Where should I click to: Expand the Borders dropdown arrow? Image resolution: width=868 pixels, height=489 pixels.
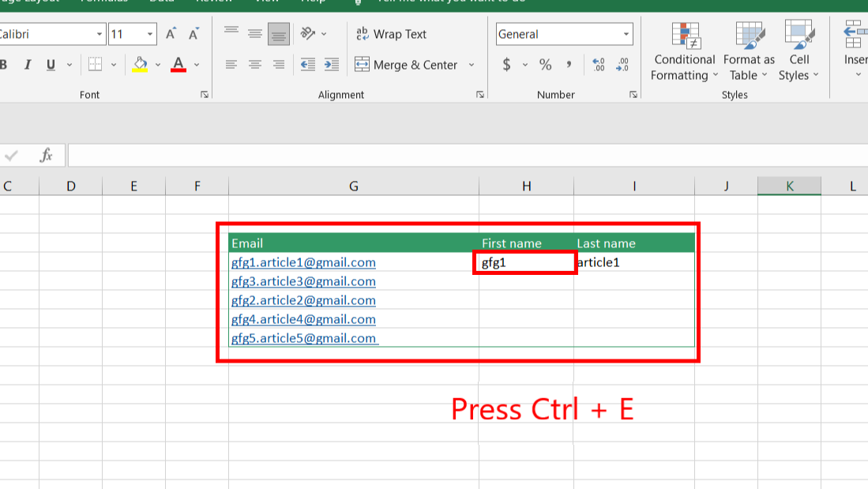point(115,64)
